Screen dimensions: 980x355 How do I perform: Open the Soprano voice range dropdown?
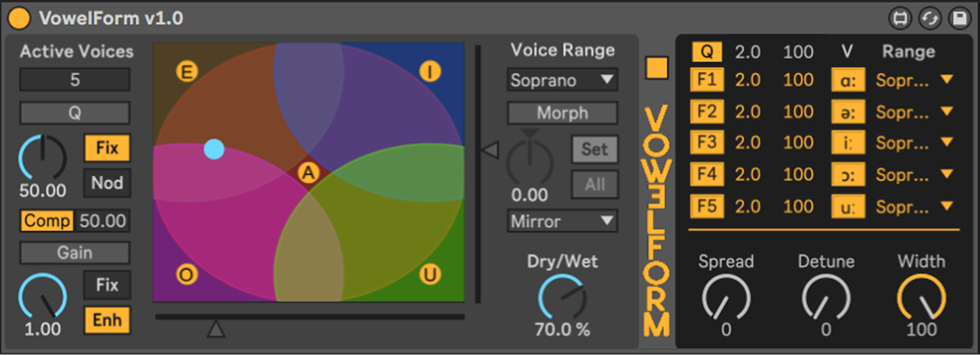tap(562, 80)
